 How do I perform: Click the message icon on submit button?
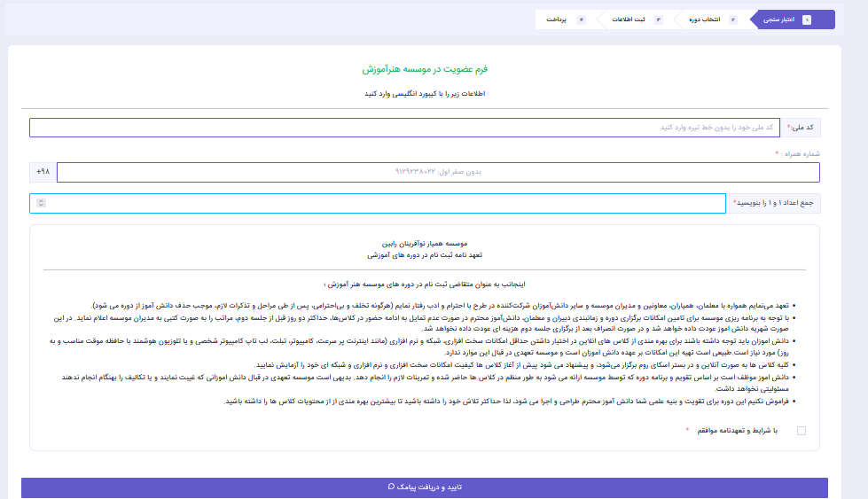(391, 487)
